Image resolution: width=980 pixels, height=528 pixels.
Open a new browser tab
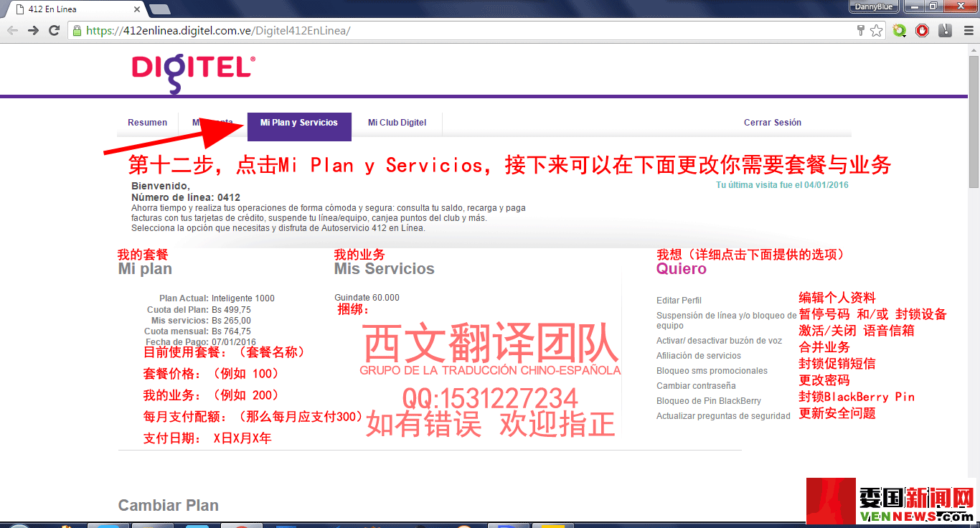coord(159,9)
